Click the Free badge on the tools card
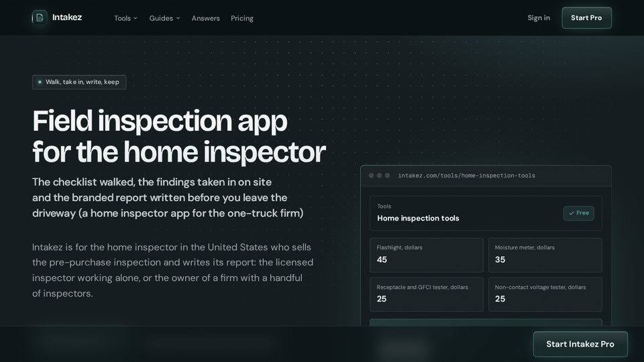This screenshot has width=644, height=362. coord(579,213)
